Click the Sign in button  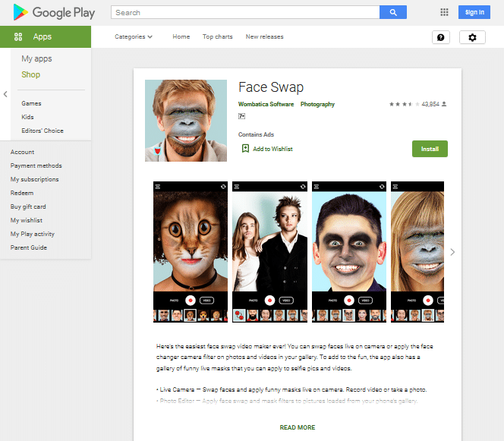coord(474,12)
